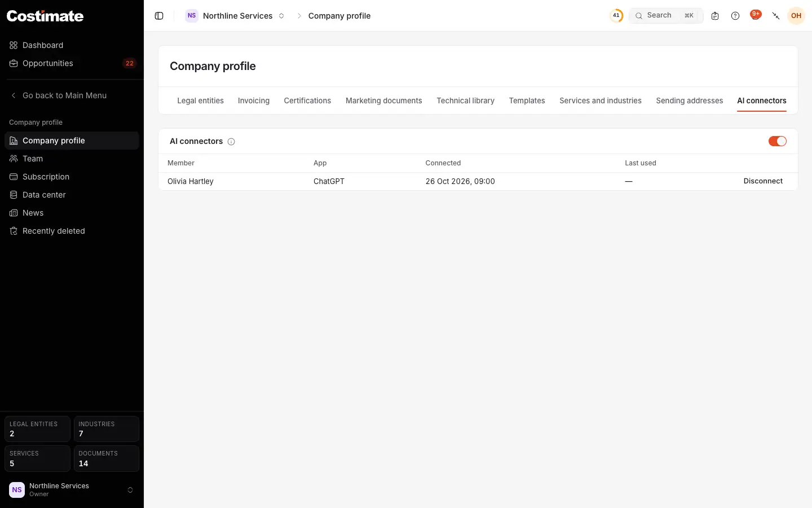Switch to the Technical library tab
The width and height of the screenshot is (812, 508).
pos(465,100)
